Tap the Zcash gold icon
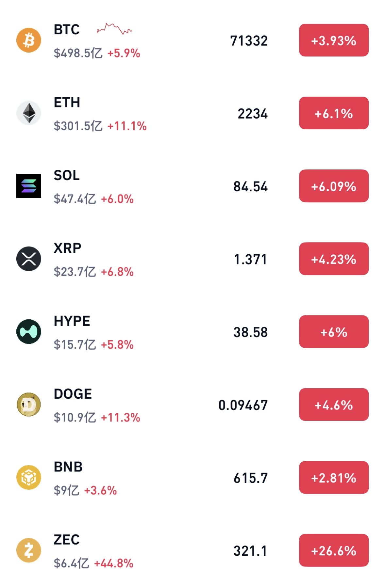This screenshot has height=588, width=385. pyautogui.click(x=29, y=550)
